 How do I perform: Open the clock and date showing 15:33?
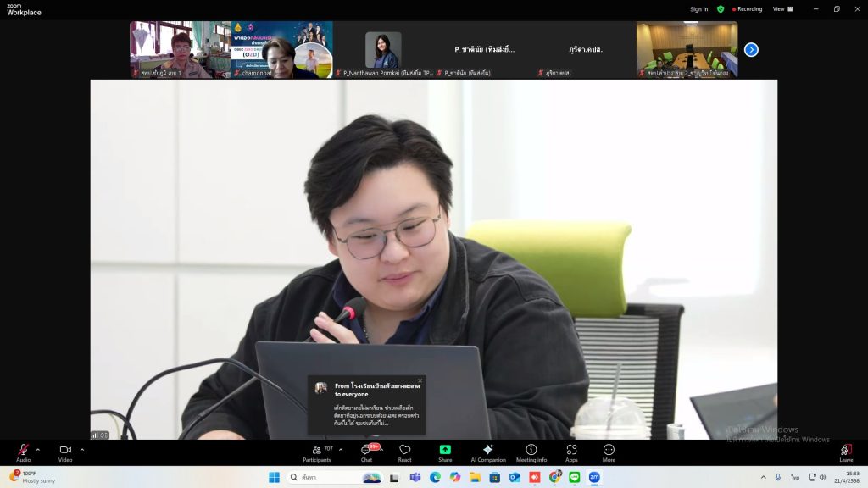pyautogui.click(x=847, y=477)
